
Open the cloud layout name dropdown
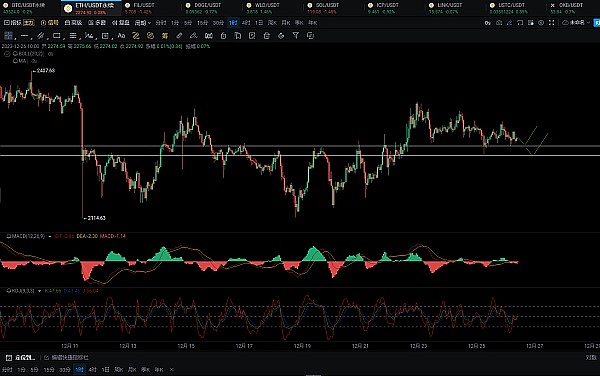tap(576, 23)
